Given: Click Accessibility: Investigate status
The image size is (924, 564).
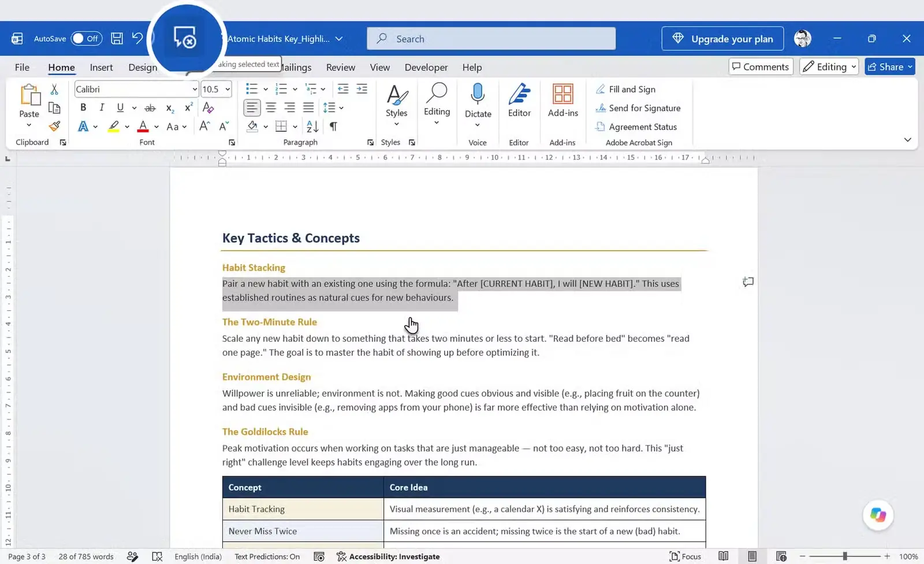Looking at the screenshot, I should pyautogui.click(x=388, y=556).
